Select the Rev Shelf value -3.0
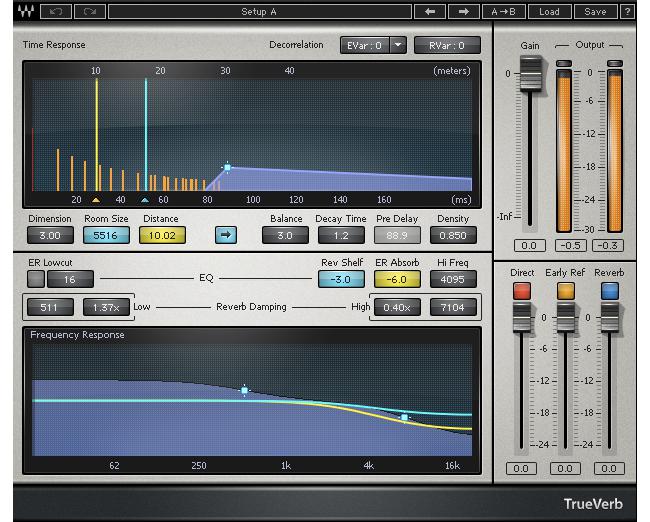This screenshot has height=522, width=650. coord(341,279)
